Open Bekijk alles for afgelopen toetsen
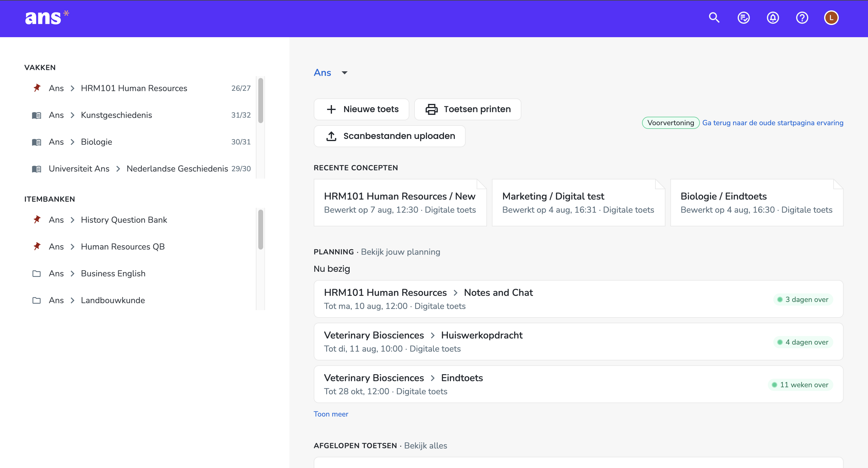This screenshot has height=468, width=868. tap(425, 446)
